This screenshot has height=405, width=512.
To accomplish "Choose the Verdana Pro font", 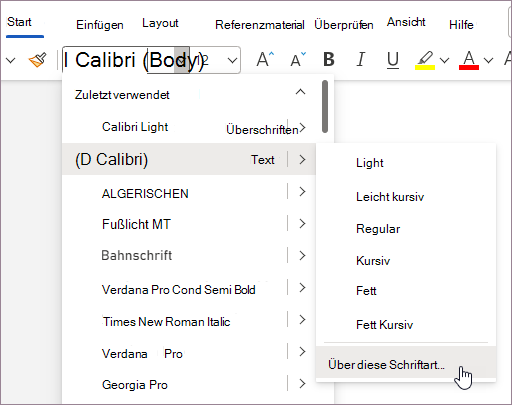I will click(x=142, y=354).
